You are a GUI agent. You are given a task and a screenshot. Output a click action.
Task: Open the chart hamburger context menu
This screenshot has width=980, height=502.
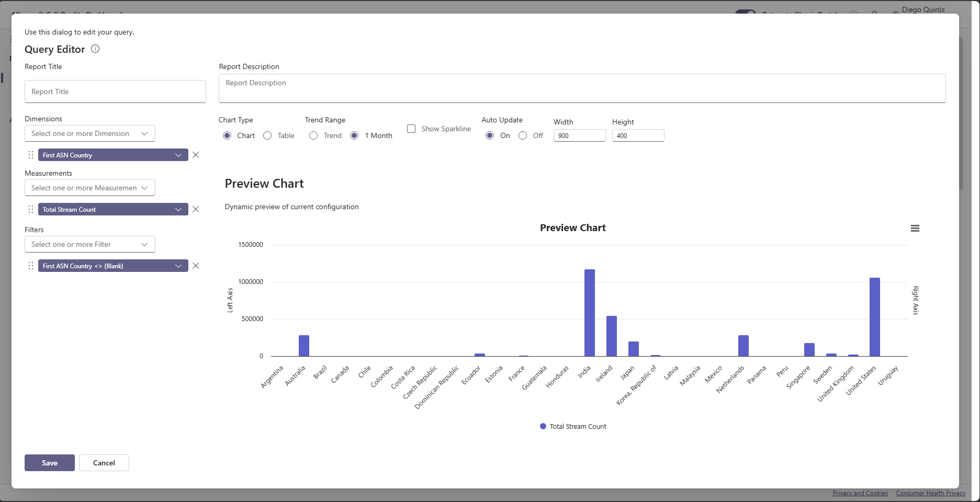(915, 229)
